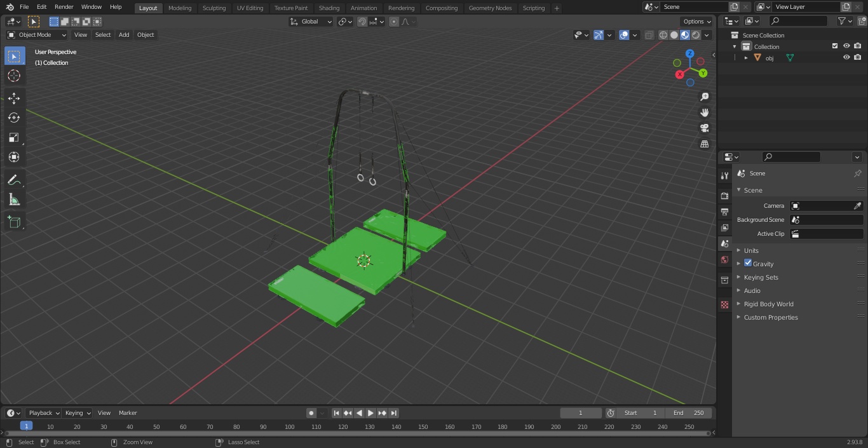
Task: Activate the Move tool
Action: (14, 98)
